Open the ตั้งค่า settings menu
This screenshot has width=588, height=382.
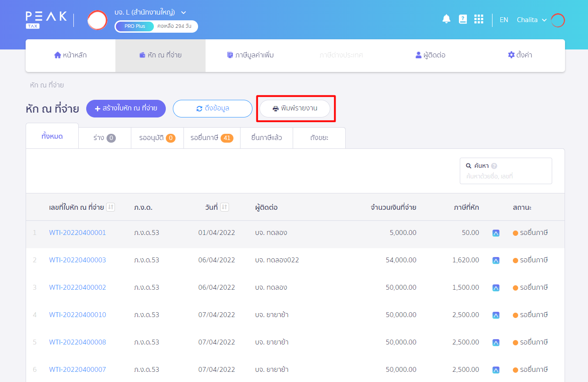(x=520, y=55)
